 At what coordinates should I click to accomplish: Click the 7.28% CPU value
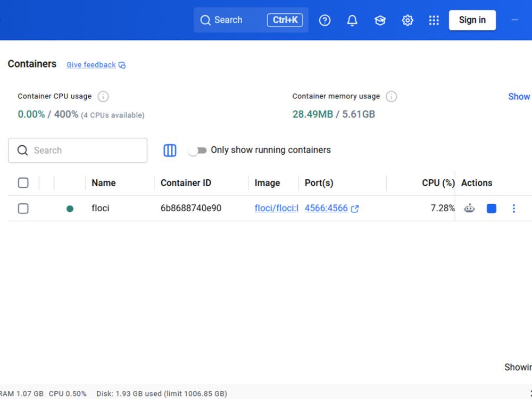tap(443, 208)
